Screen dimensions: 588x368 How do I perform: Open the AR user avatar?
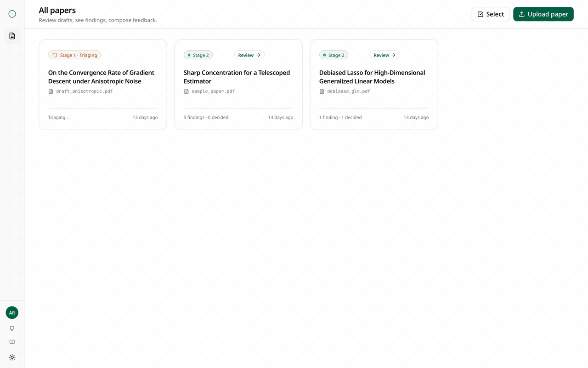(12, 313)
